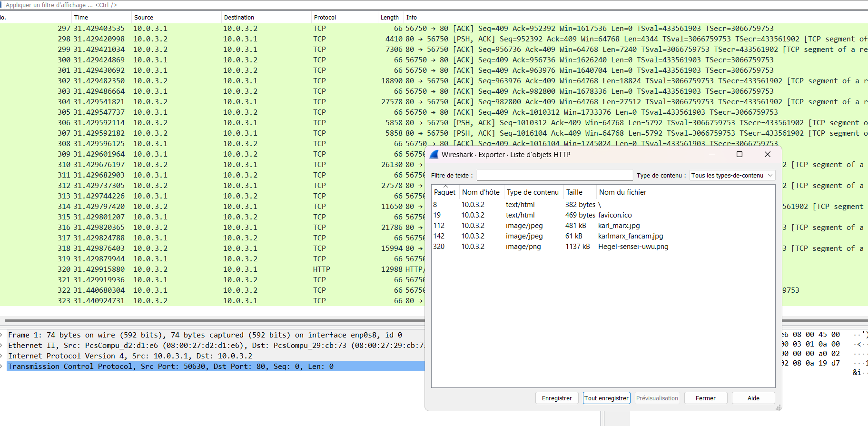Screen dimensions: 868x426
Task: Select packet 306 PSH ACK row
Action: 434,123
